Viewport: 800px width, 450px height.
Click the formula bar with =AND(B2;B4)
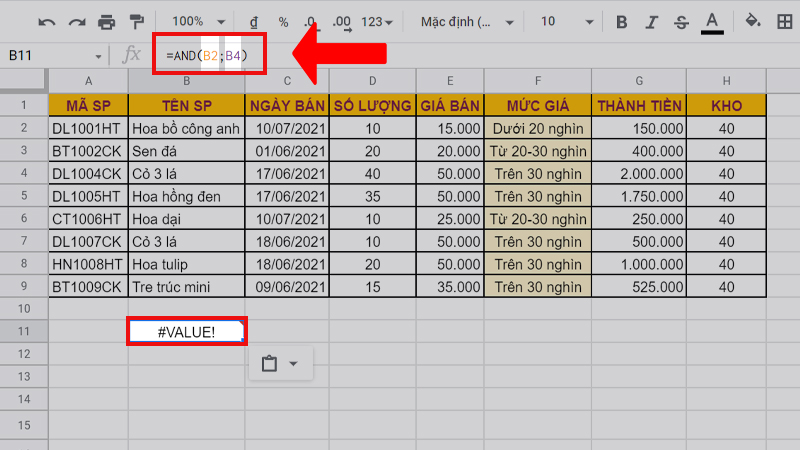pos(209,55)
